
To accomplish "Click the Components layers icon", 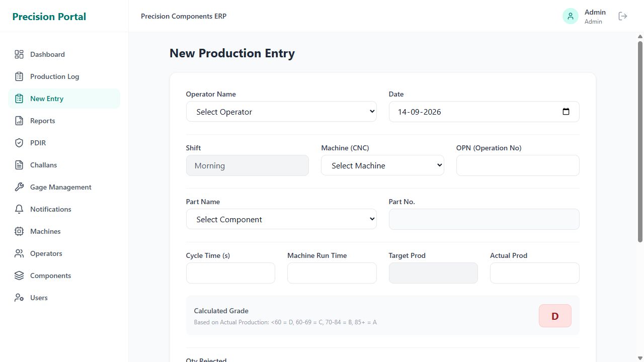I will point(19,276).
